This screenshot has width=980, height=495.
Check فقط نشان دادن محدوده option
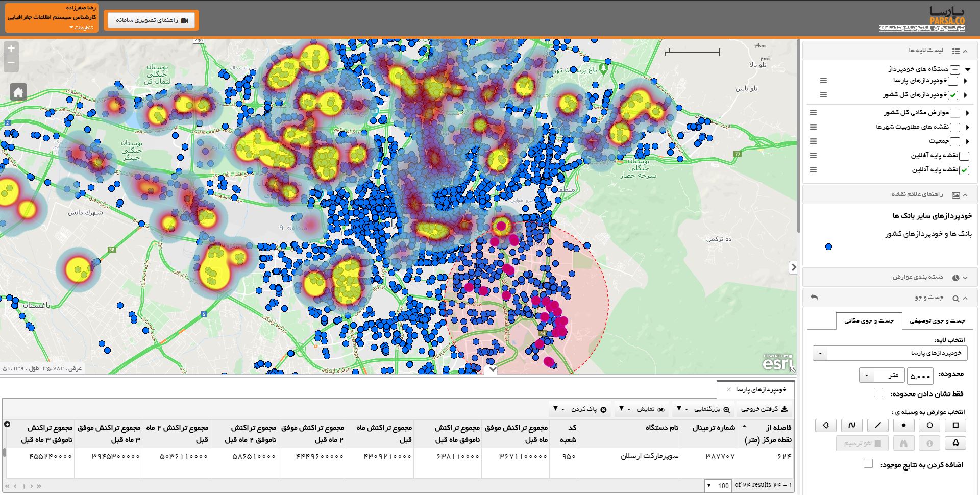[x=878, y=392]
